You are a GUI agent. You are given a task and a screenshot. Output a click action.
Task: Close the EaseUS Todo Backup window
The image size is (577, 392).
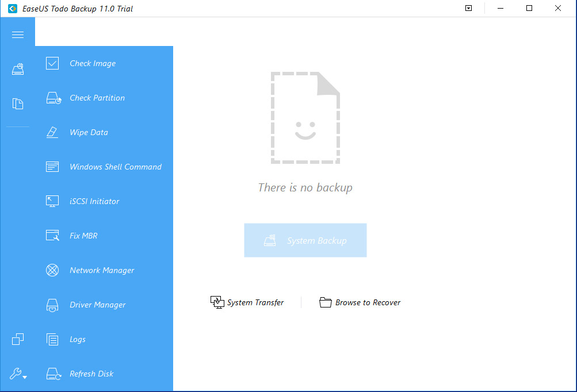(558, 8)
